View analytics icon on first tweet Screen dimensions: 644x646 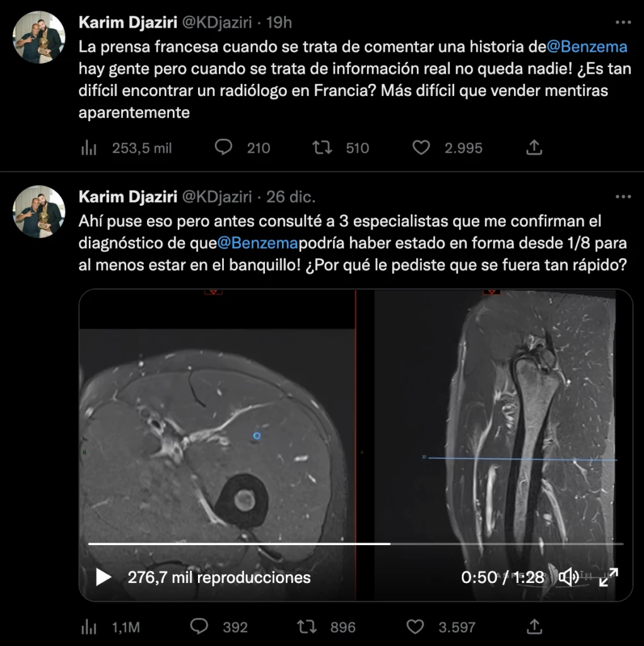(89, 148)
